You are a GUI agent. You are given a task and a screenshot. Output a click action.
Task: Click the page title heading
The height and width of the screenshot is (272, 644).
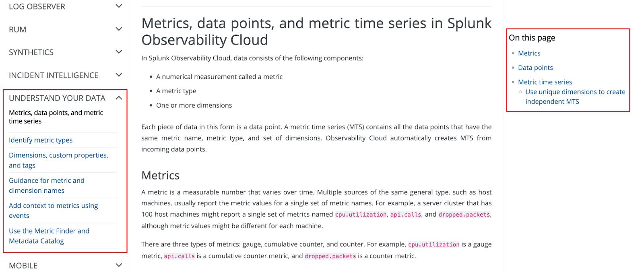(x=316, y=31)
